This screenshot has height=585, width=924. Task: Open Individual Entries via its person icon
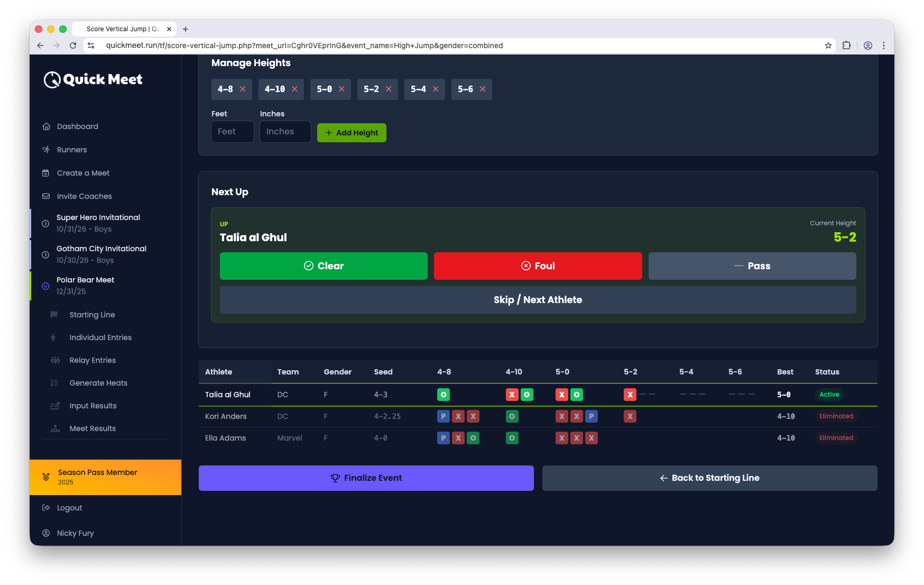53,337
